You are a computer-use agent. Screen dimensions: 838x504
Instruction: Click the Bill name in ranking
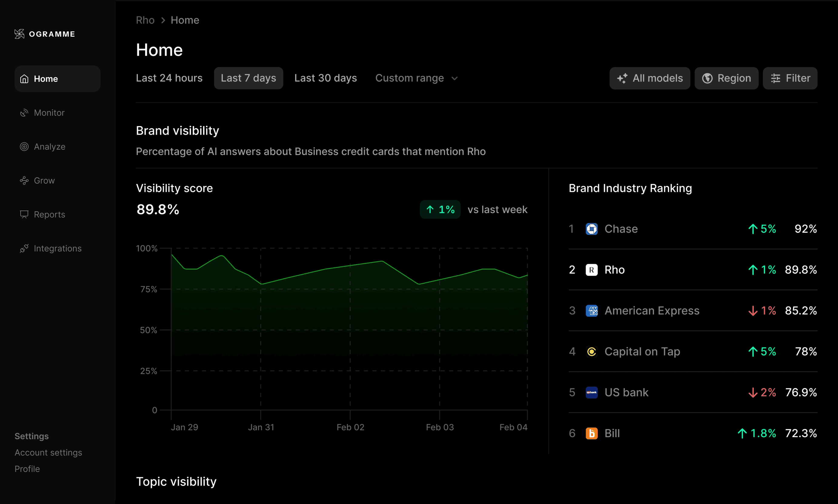click(612, 433)
